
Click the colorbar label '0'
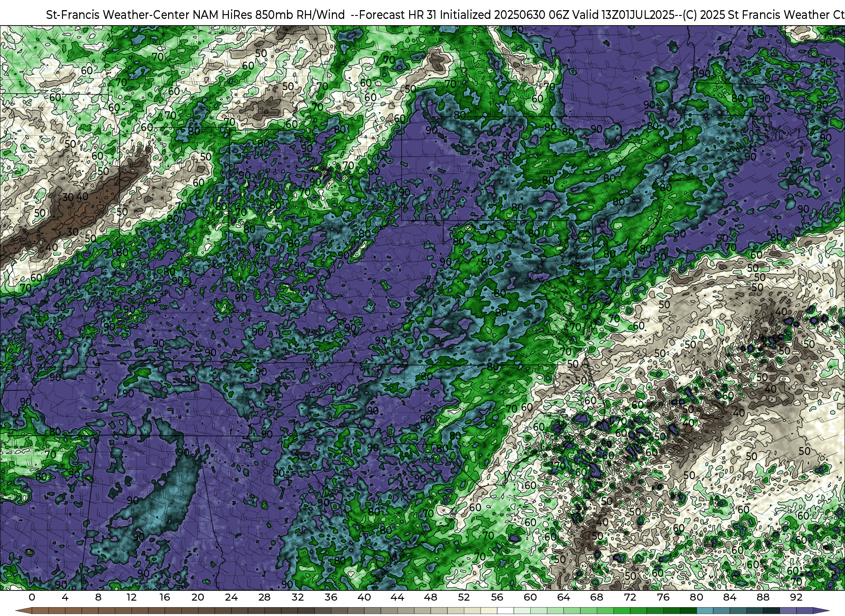[x=32, y=598]
